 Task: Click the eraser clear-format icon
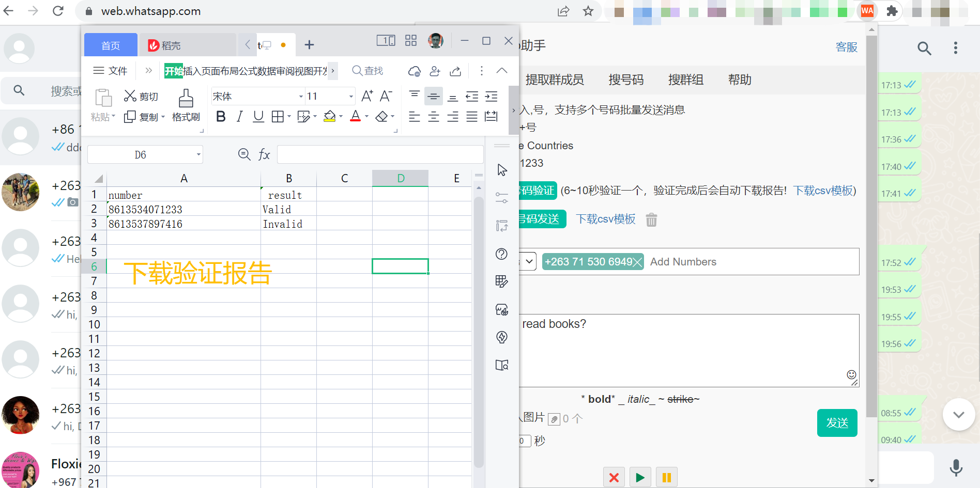[381, 117]
